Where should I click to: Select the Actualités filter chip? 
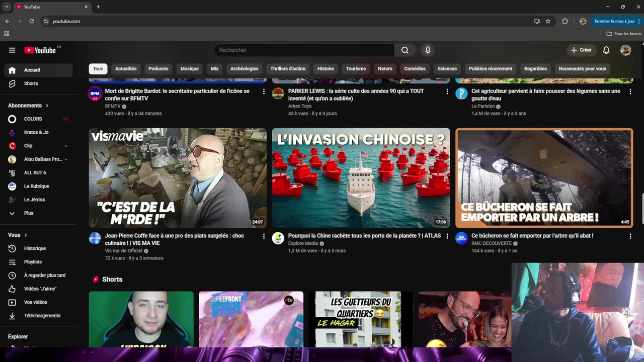[x=126, y=69]
